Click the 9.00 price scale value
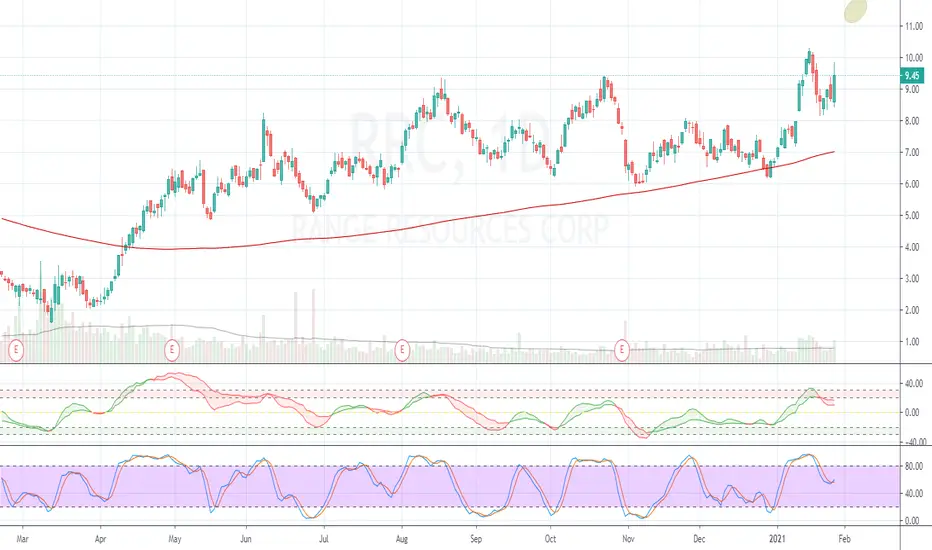This screenshot has width=932, height=550. [x=912, y=89]
